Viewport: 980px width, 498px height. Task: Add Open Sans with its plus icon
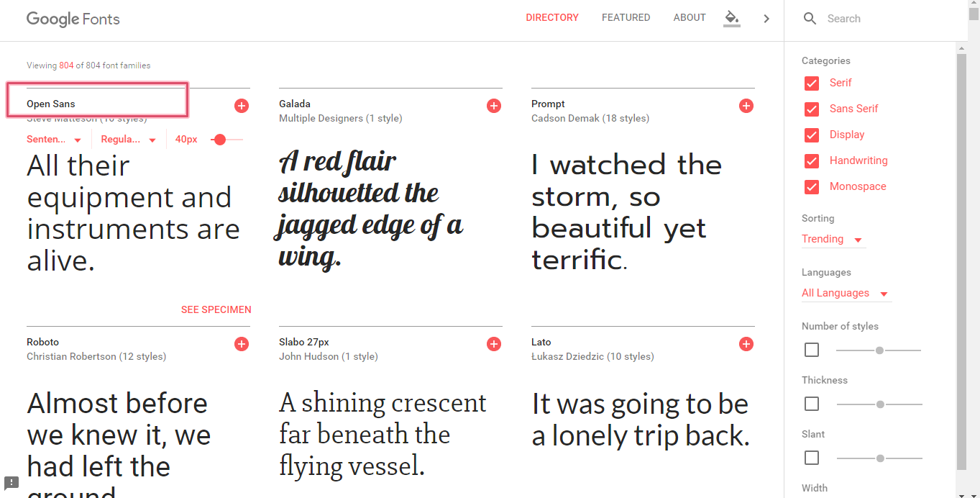point(242,106)
